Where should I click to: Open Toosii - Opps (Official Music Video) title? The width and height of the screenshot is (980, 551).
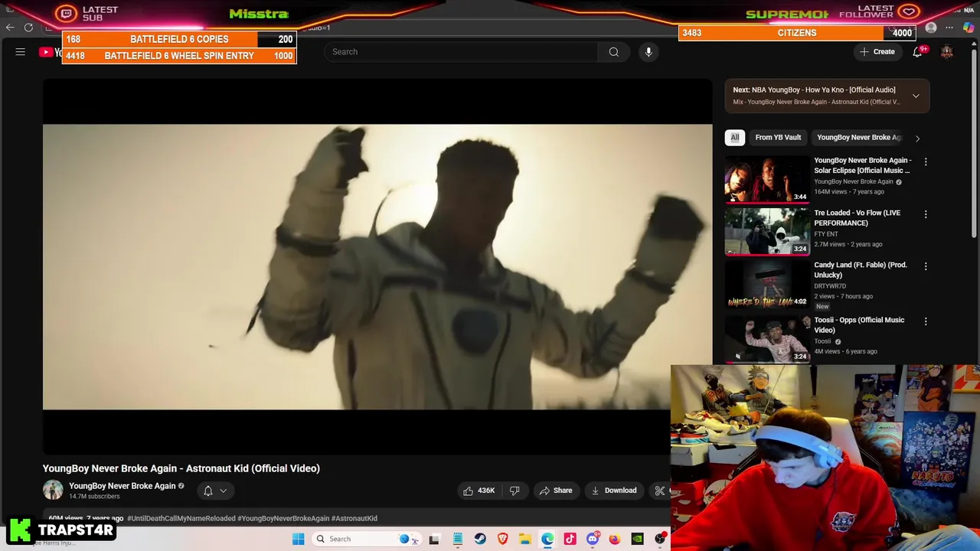click(859, 325)
